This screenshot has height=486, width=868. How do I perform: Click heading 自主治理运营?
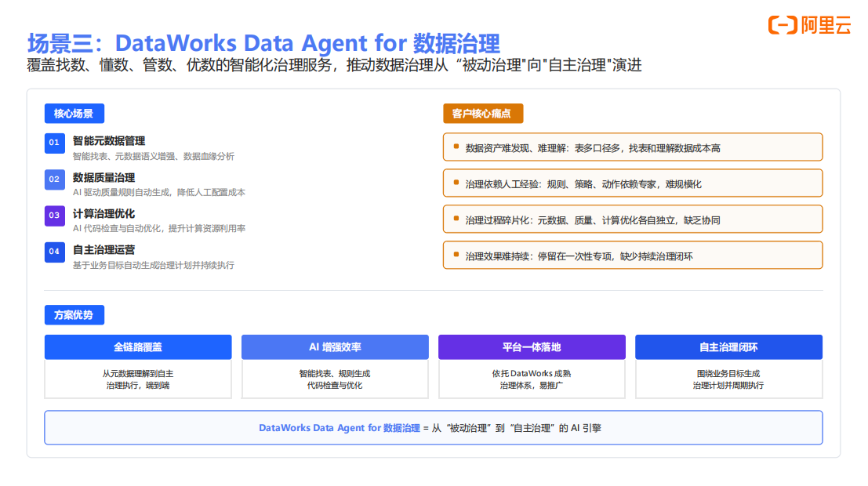pos(104,250)
